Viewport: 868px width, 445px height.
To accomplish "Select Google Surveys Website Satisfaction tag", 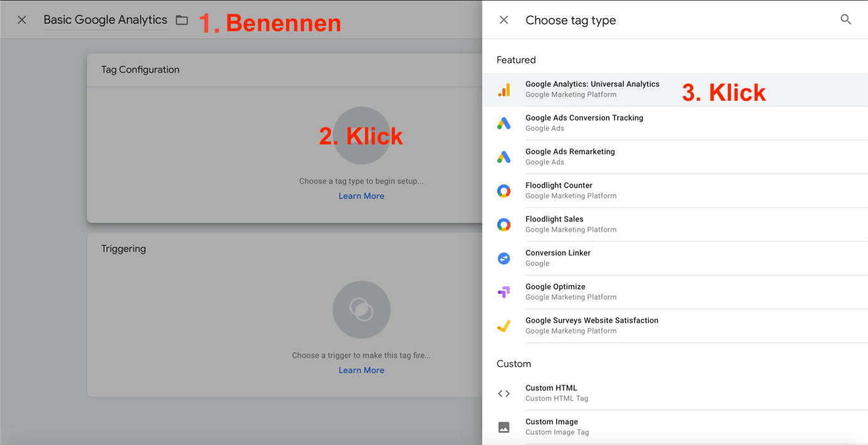I will point(675,325).
